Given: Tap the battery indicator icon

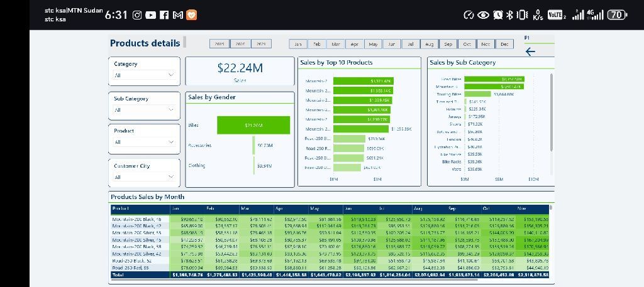Looking at the screenshot, I should [617, 15].
